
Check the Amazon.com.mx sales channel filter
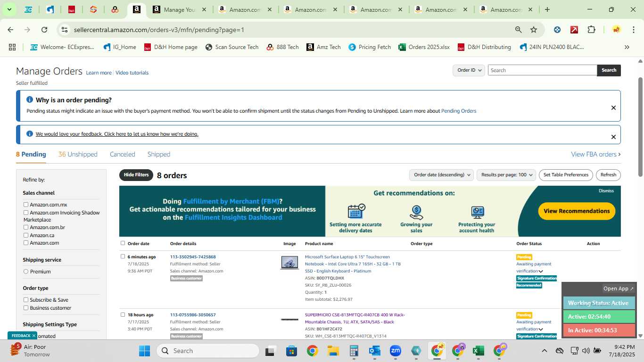(26, 205)
